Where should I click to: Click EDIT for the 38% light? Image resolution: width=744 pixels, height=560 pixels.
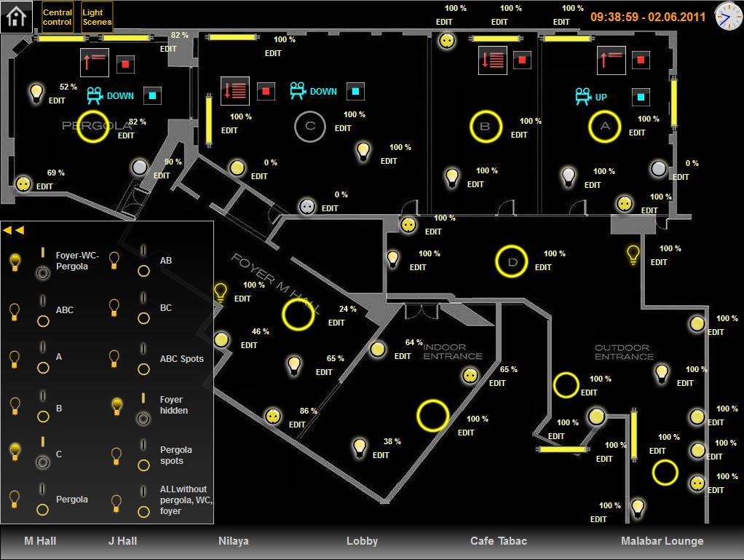pos(381,455)
